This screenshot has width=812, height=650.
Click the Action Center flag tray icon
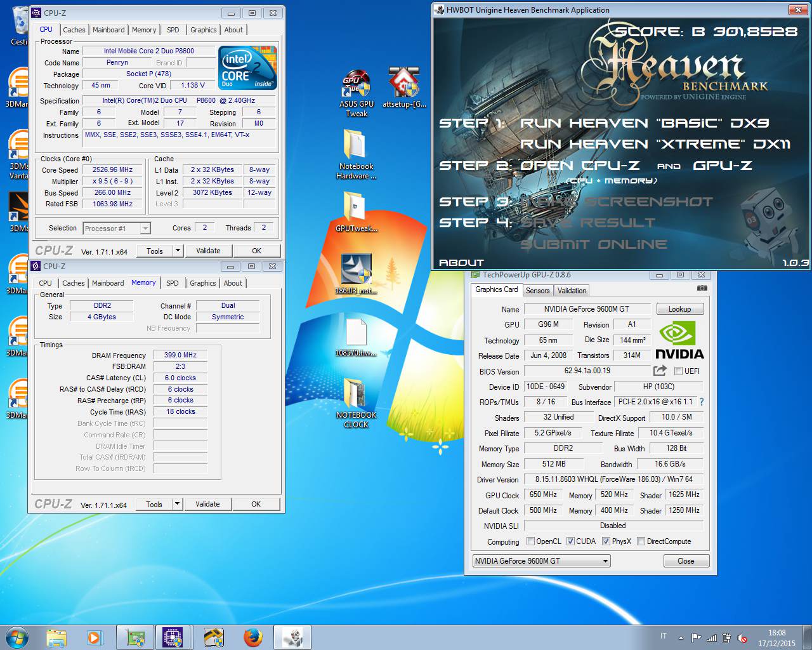(x=697, y=638)
